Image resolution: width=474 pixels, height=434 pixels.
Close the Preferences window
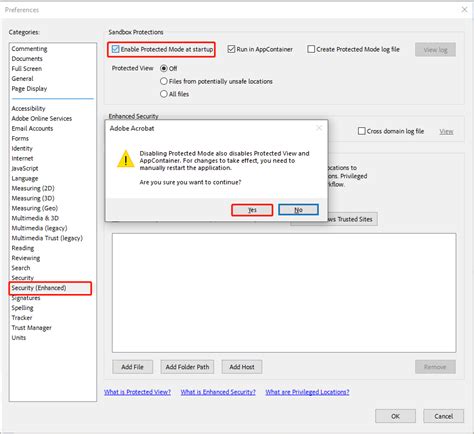pyautogui.click(x=464, y=10)
